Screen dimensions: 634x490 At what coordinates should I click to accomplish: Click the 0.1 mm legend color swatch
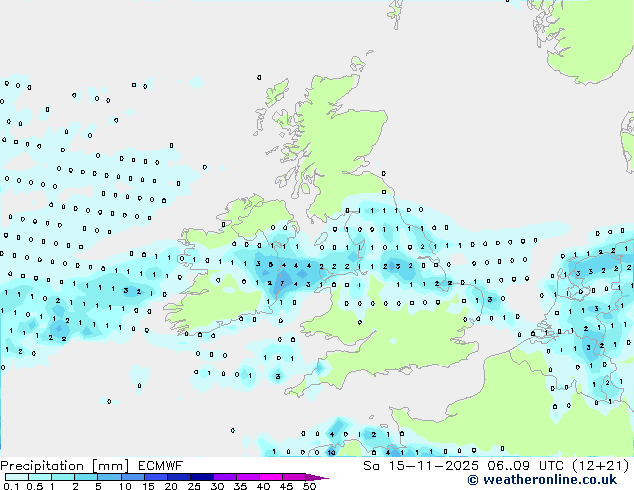(17, 477)
